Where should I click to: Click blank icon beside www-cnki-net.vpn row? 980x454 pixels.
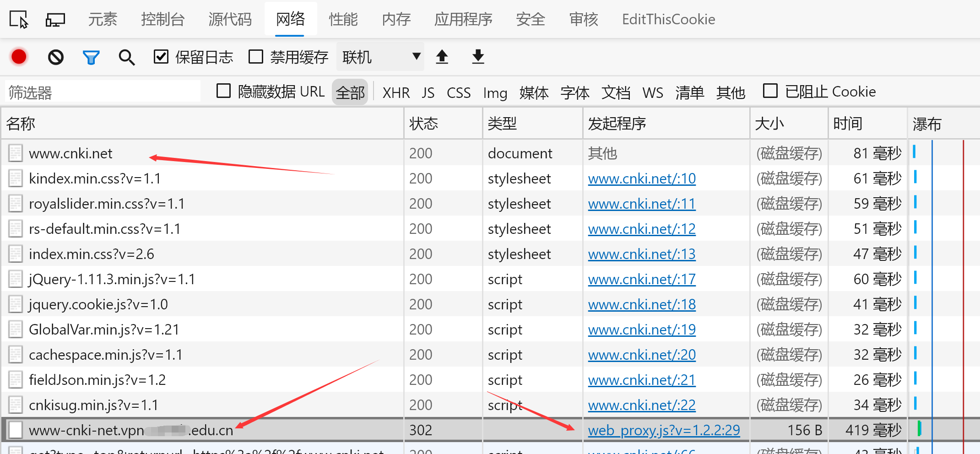pyautogui.click(x=16, y=430)
